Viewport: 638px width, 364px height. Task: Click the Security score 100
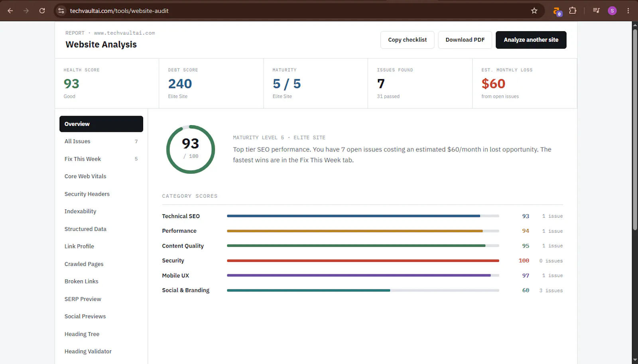click(524, 261)
